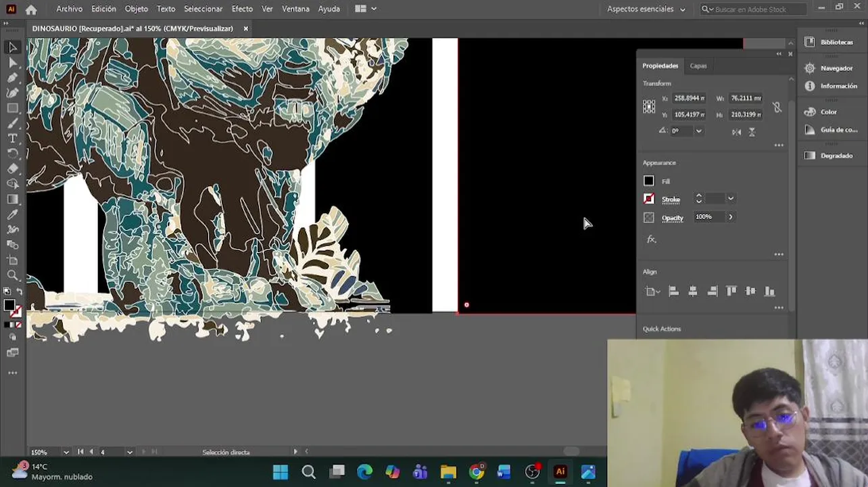Open the workspace Aspectos esenciales dropdown

click(646, 9)
